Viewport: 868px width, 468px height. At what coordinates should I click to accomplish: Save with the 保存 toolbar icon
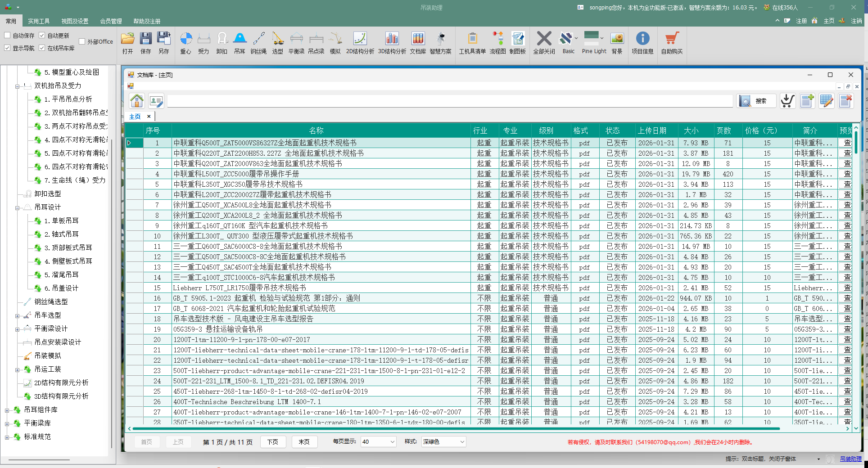click(145, 43)
